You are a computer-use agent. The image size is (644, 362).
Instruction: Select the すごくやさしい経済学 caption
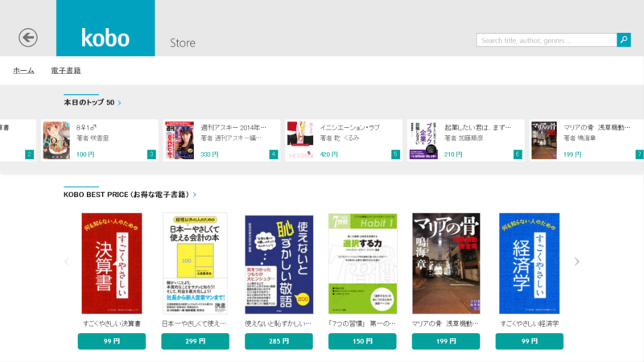(x=530, y=324)
